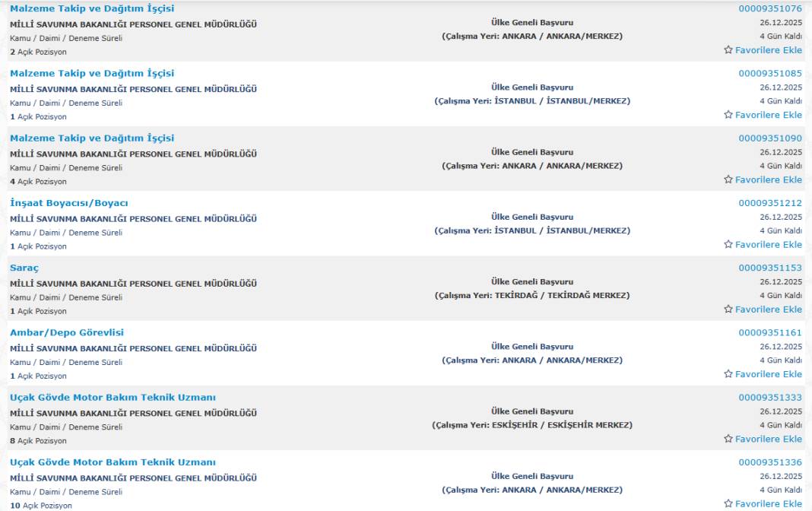Click listing number 00009351161
Screen dimensions: 812x511
coord(770,332)
